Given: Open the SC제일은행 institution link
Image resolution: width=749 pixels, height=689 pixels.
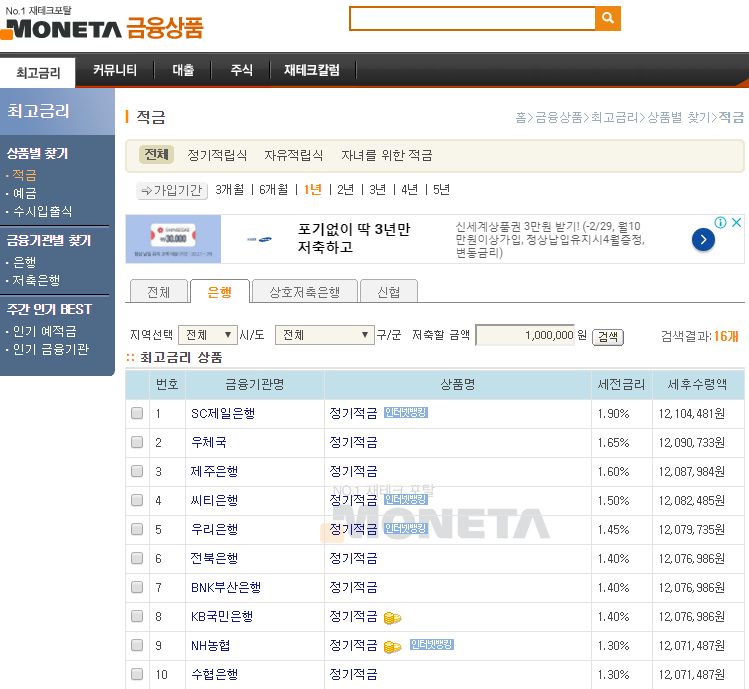Looking at the screenshot, I should click(223, 413).
